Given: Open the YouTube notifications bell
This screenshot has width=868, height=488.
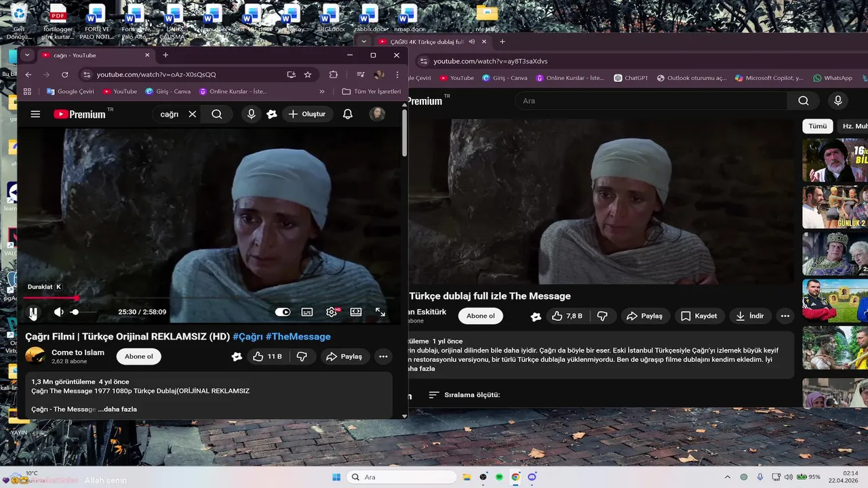Looking at the screenshot, I should point(348,115).
